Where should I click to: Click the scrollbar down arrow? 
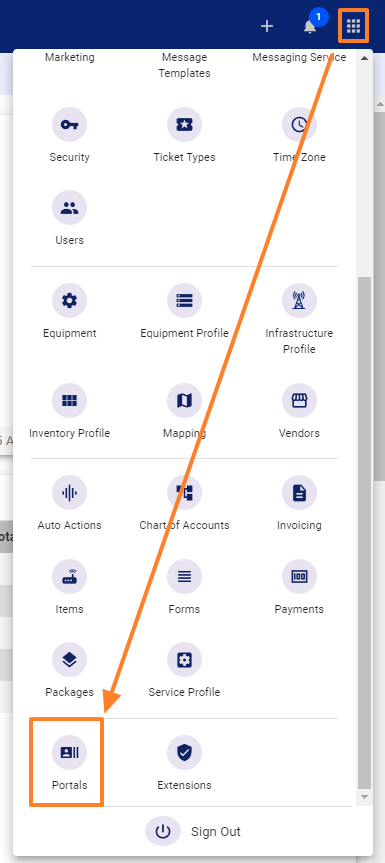tap(364, 796)
